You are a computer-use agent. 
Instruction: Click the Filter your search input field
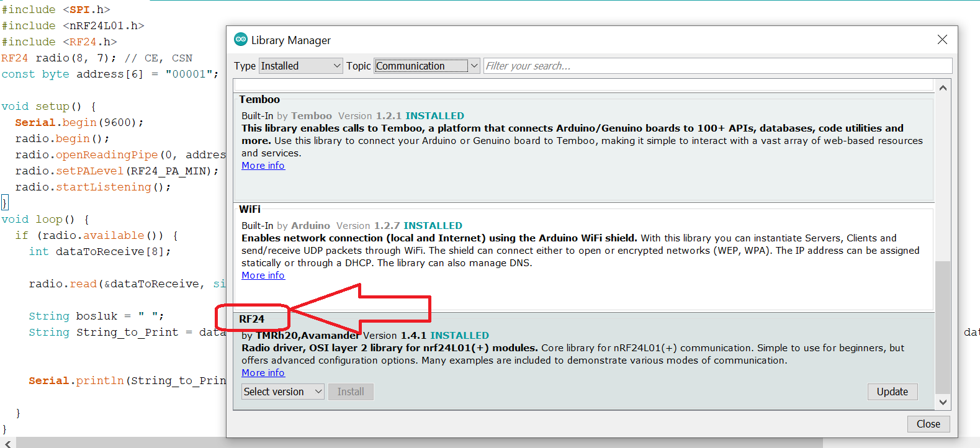[717, 66]
